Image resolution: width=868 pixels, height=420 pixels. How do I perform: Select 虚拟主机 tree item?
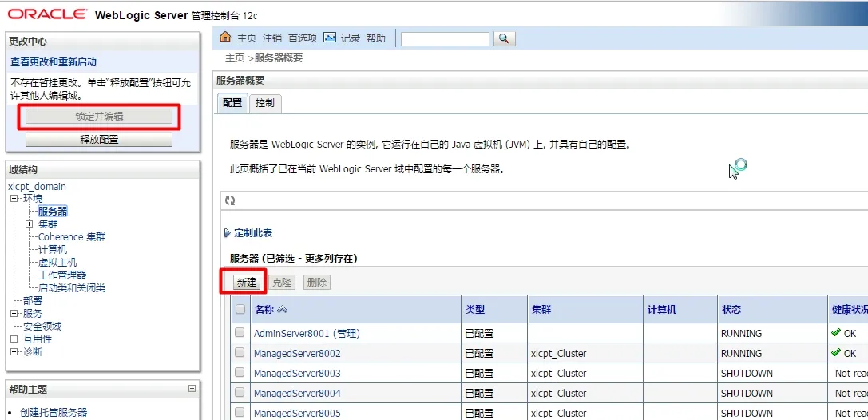(57, 262)
